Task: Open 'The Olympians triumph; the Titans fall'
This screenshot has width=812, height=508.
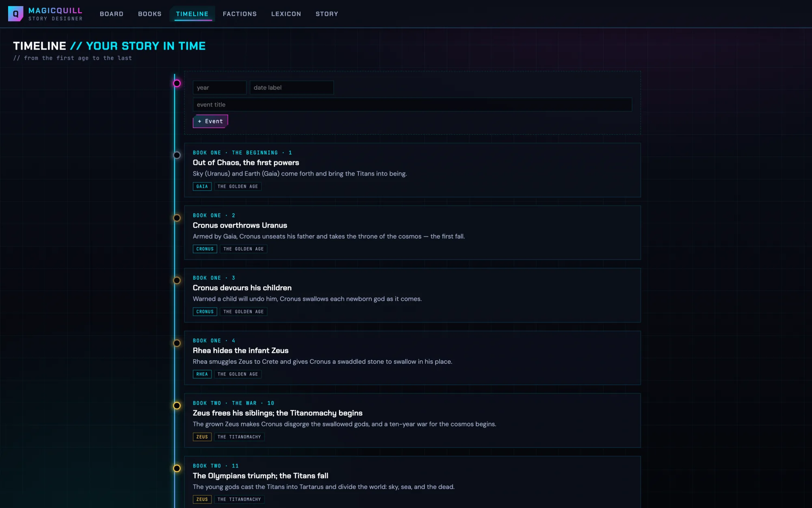Action: (x=260, y=475)
